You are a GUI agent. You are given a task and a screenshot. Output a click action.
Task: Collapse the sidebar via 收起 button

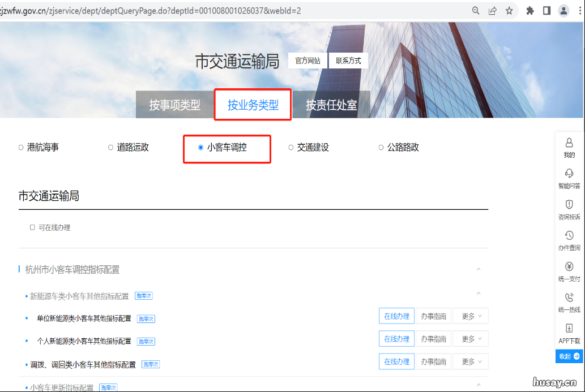[x=568, y=356]
